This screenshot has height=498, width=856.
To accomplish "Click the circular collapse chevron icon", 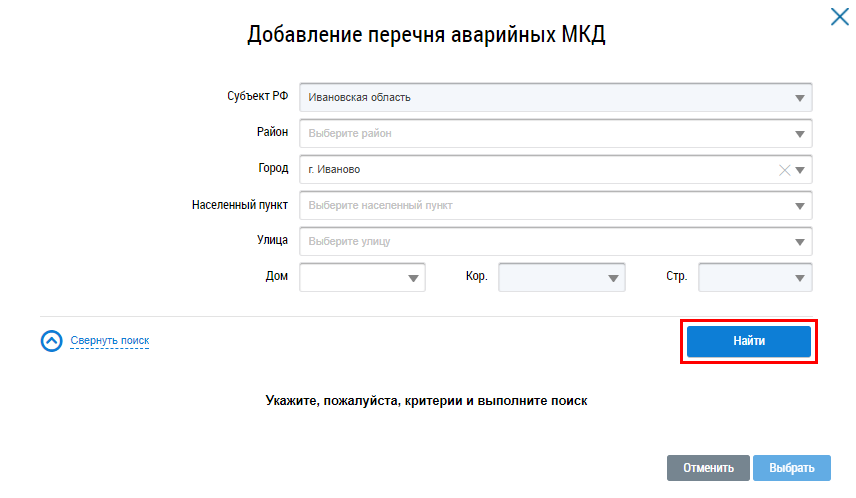I will coord(52,341).
